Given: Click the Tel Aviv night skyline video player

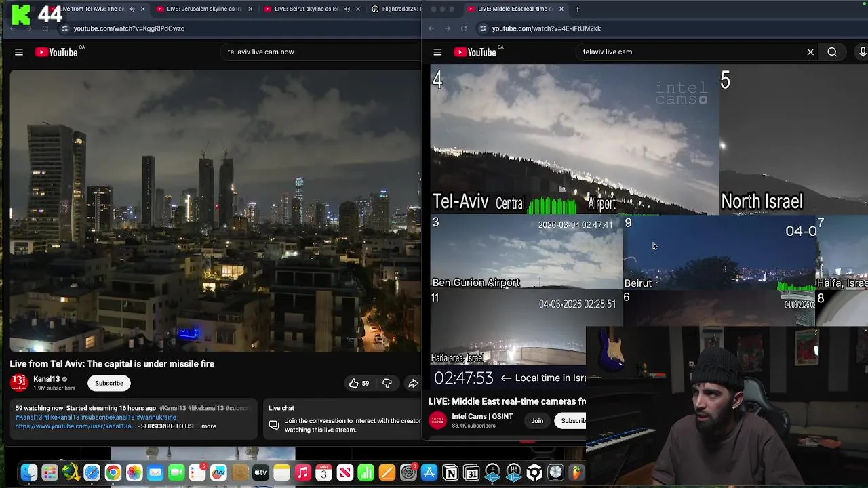Looking at the screenshot, I should tap(216, 210).
